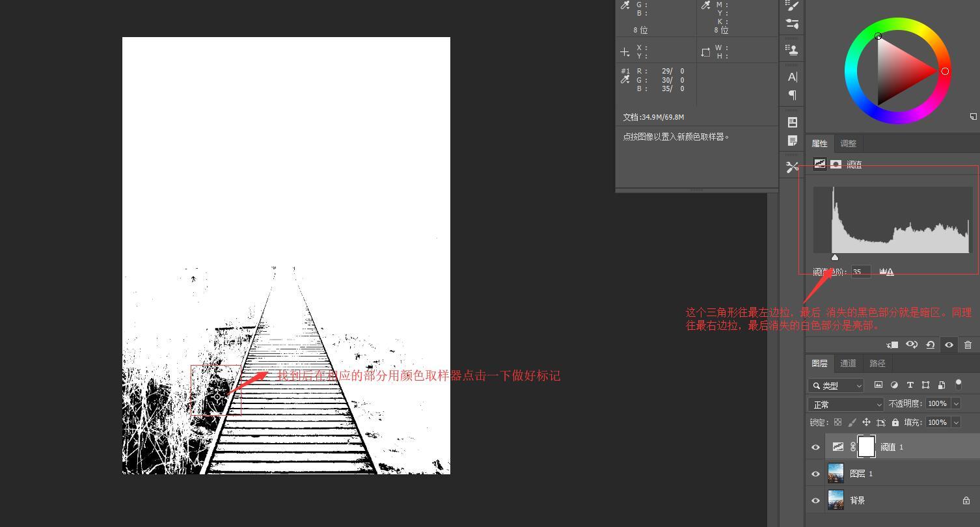980x527 pixels.
Task: Lock transparent pixels
Action: coord(838,422)
